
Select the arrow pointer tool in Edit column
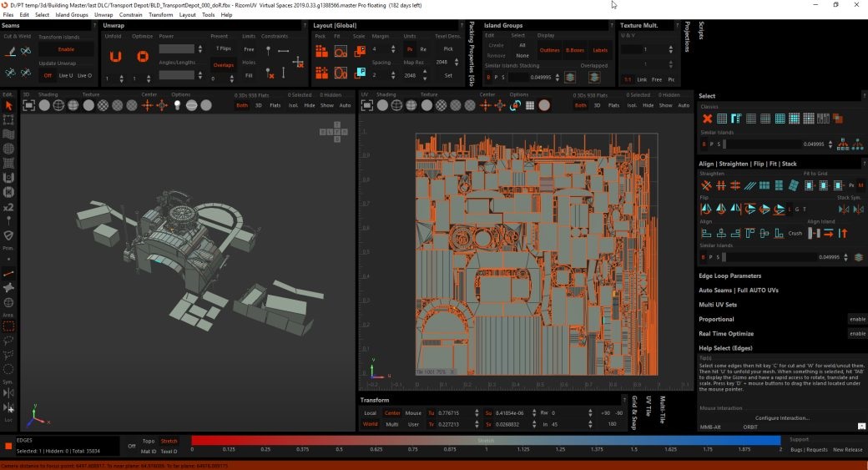8,105
